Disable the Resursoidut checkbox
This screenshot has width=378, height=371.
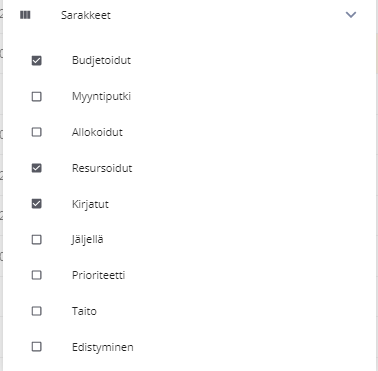(37, 168)
